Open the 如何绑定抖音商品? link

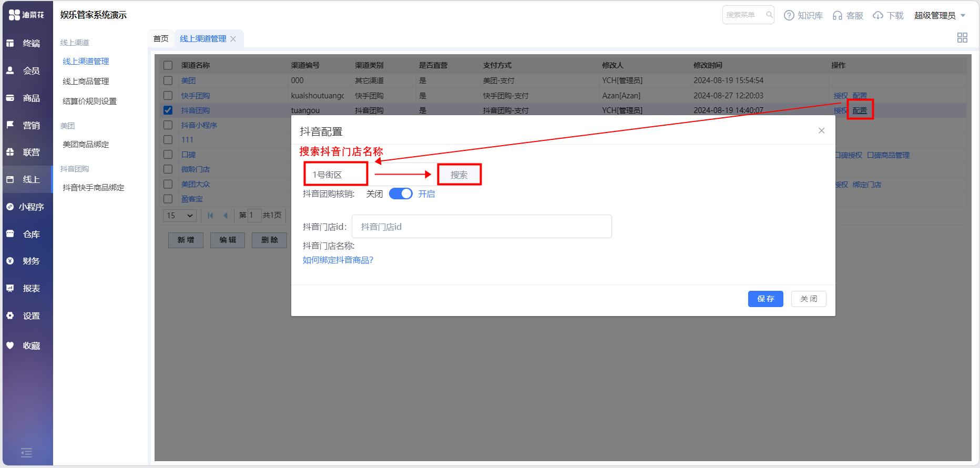(x=338, y=260)
